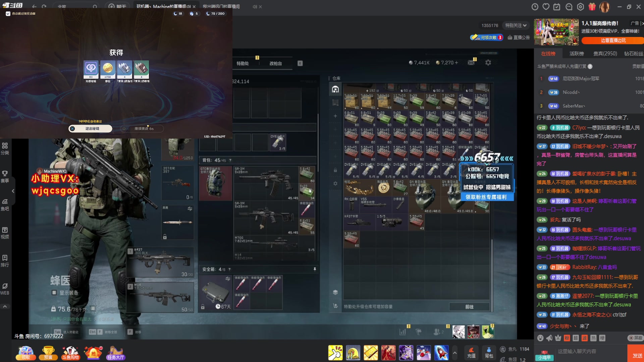The width and height of the screenshot is (644, 362).
Task: Click 可领次数 claim badge
Action: (486, 38)
